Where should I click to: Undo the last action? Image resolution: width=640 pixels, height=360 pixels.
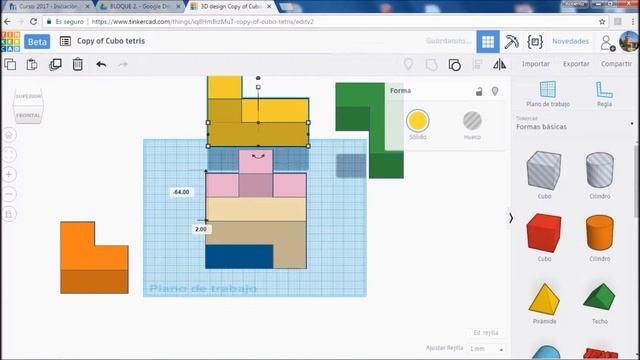[x=101, y=64]
